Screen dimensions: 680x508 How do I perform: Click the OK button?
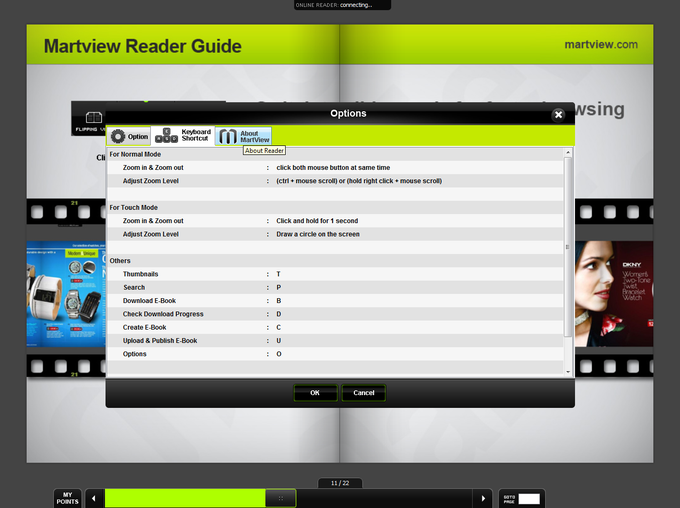tap(315, 393)
